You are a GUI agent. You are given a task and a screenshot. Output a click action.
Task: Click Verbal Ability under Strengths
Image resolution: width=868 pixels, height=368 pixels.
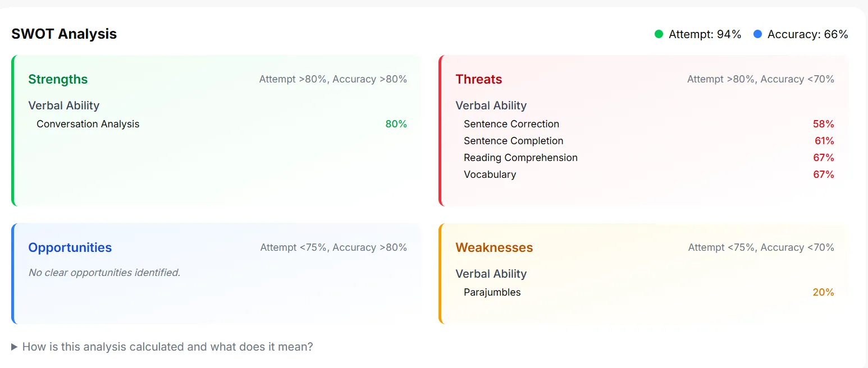coord(64,105)
